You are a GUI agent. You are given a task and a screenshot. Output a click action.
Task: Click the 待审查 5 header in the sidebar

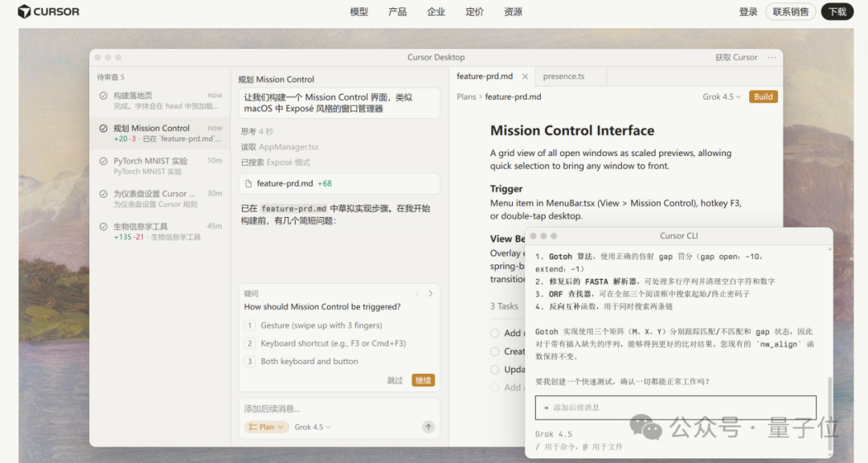111,77
